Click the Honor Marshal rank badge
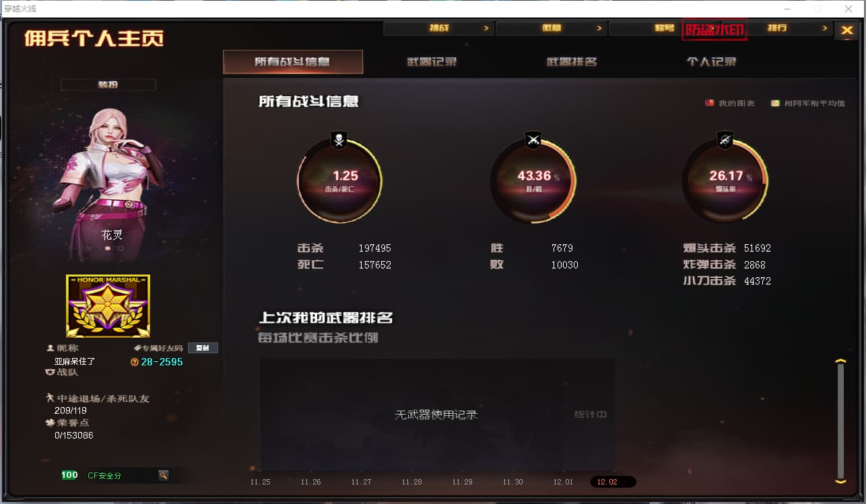The image size is (866, 504). pos(108,306)
